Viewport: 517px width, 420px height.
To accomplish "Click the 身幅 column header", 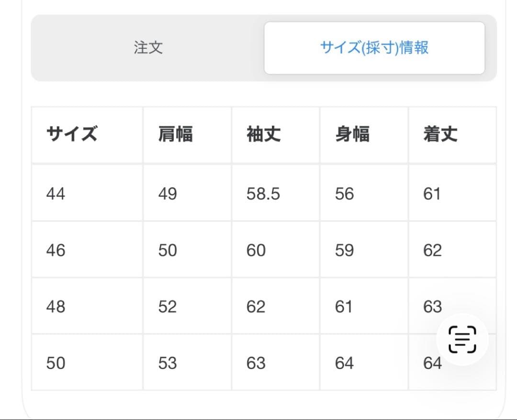I will [x=352, y=134].
